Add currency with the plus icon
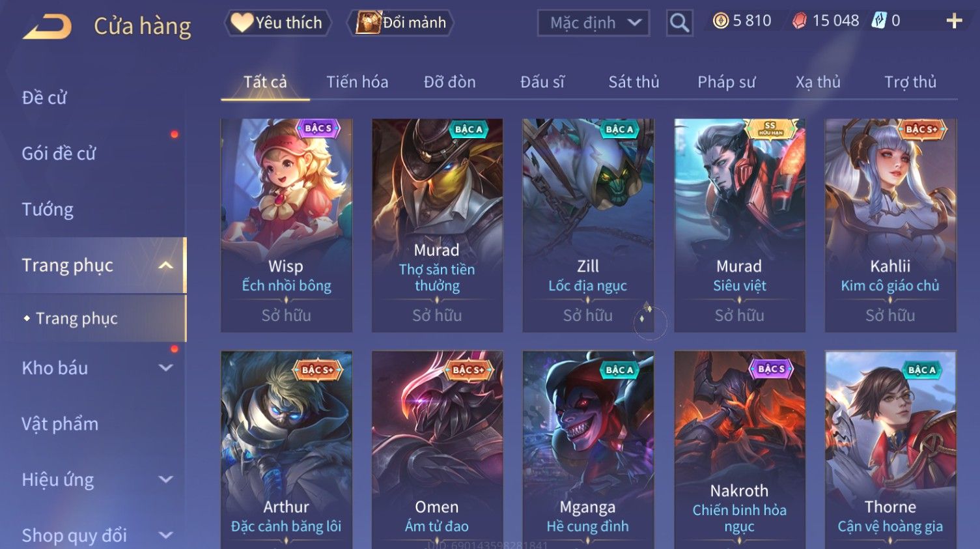 tap(954, 21)
